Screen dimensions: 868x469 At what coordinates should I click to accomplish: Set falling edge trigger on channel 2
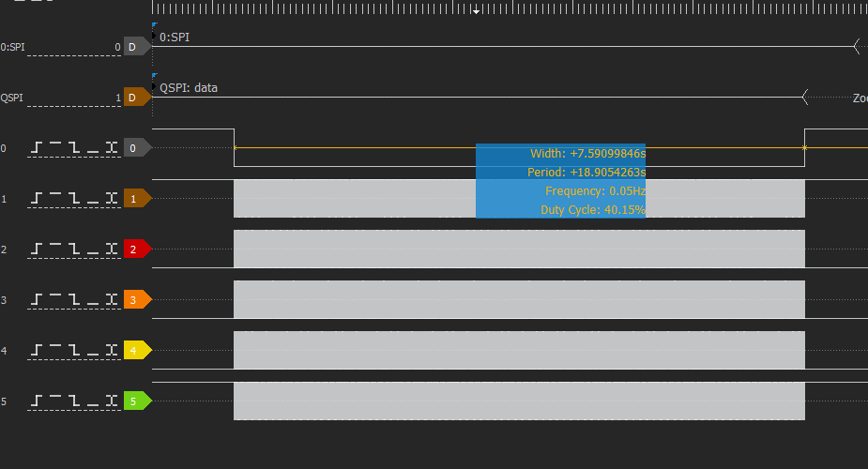click(x=74, y=249)
